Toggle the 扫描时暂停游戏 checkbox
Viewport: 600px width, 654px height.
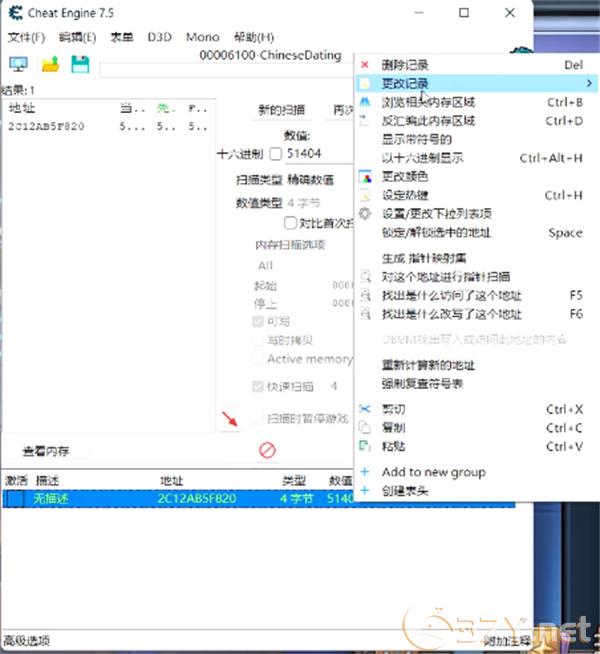(x=258, y=418)
